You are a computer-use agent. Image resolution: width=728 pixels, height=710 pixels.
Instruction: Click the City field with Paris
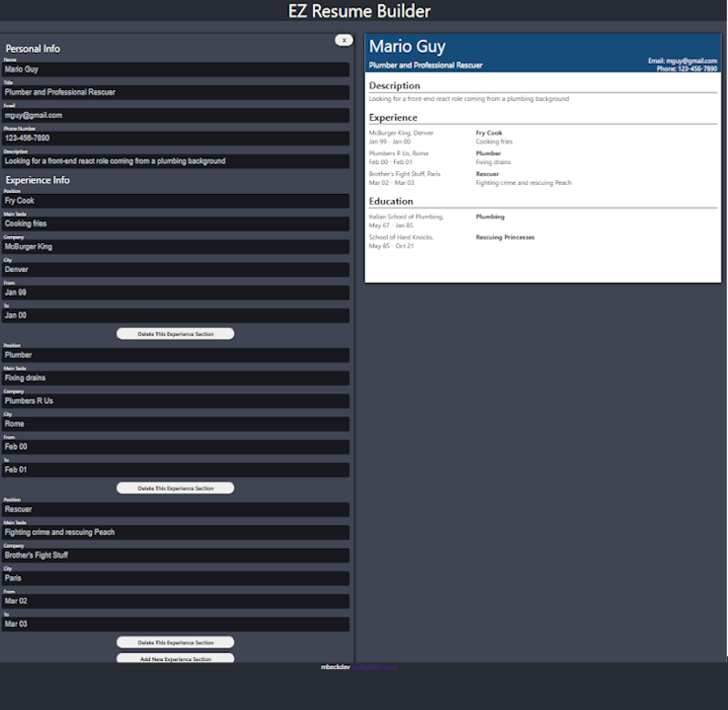(x=176, y=578)
